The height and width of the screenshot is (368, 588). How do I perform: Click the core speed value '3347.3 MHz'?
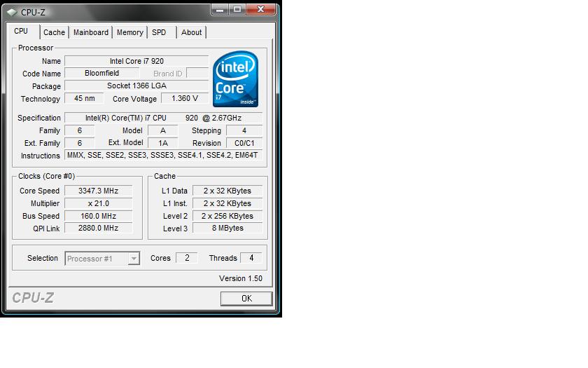click(98, 191)
